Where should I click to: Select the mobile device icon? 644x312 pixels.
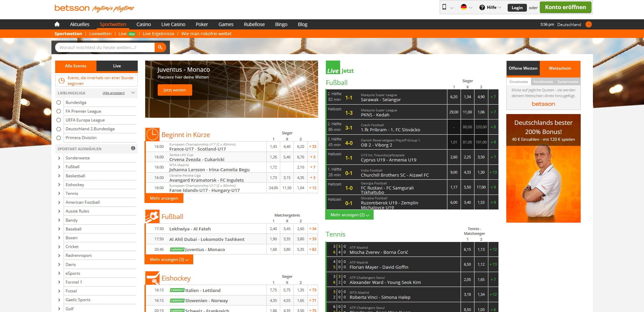pyautogui.click(x=444, y=7)
